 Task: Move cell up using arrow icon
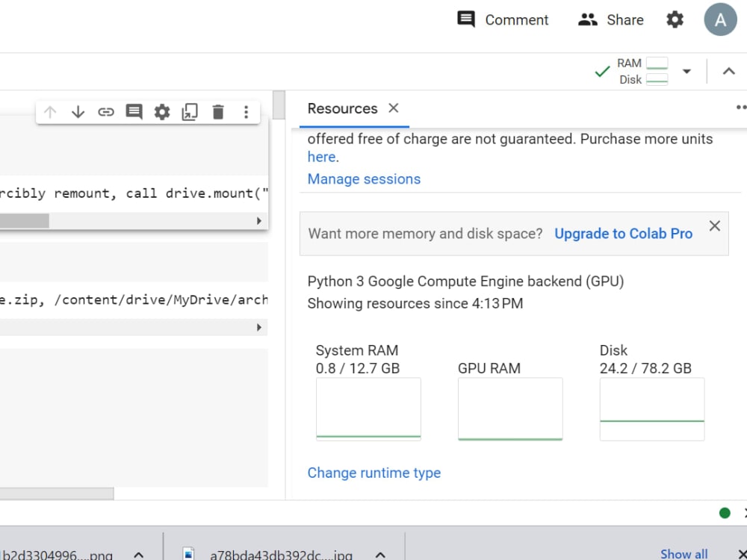(50, 112)
